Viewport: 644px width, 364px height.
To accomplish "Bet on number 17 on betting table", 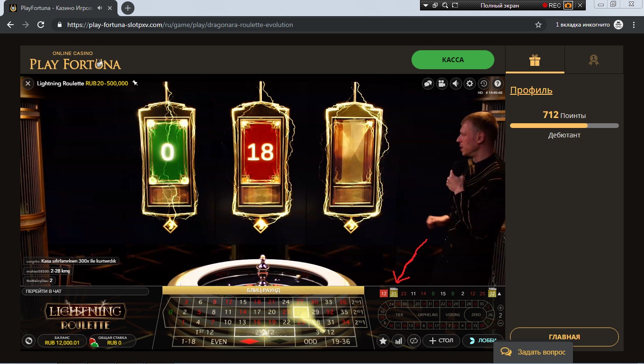I will (257, 312).
